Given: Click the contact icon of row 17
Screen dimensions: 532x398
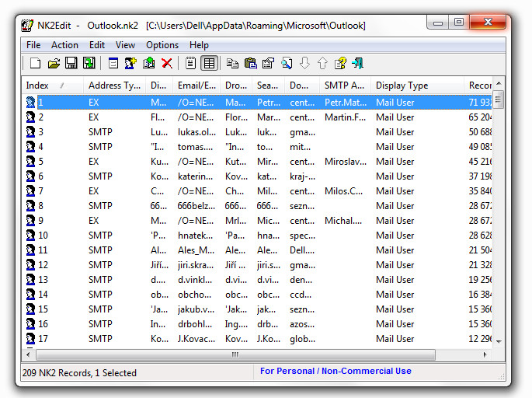Looking at the screenshot, I should click(30, 339).
